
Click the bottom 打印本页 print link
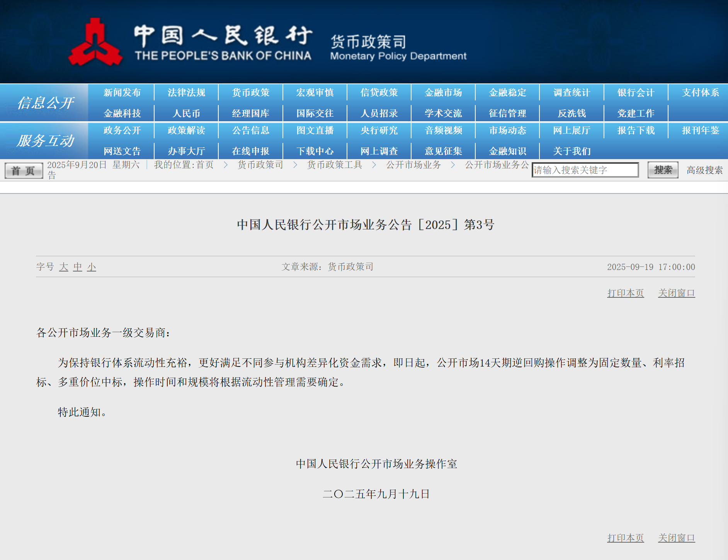coord(625,538)
